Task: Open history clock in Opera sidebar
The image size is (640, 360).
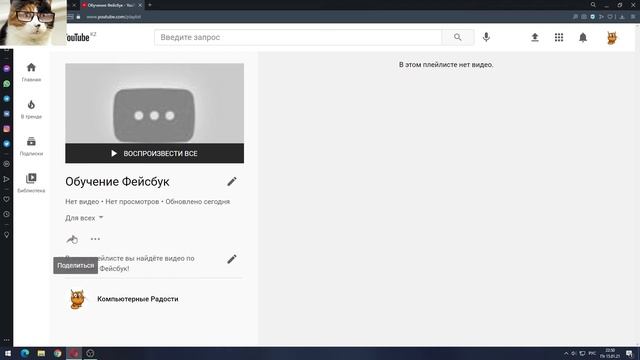Action: point(7,214)
